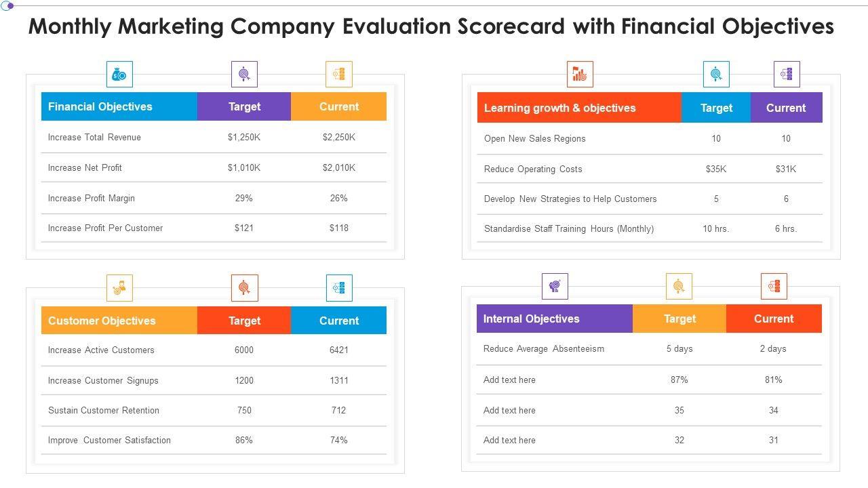
Task: Click the red target icon above Customer table
Action: (x=244, y=288)
